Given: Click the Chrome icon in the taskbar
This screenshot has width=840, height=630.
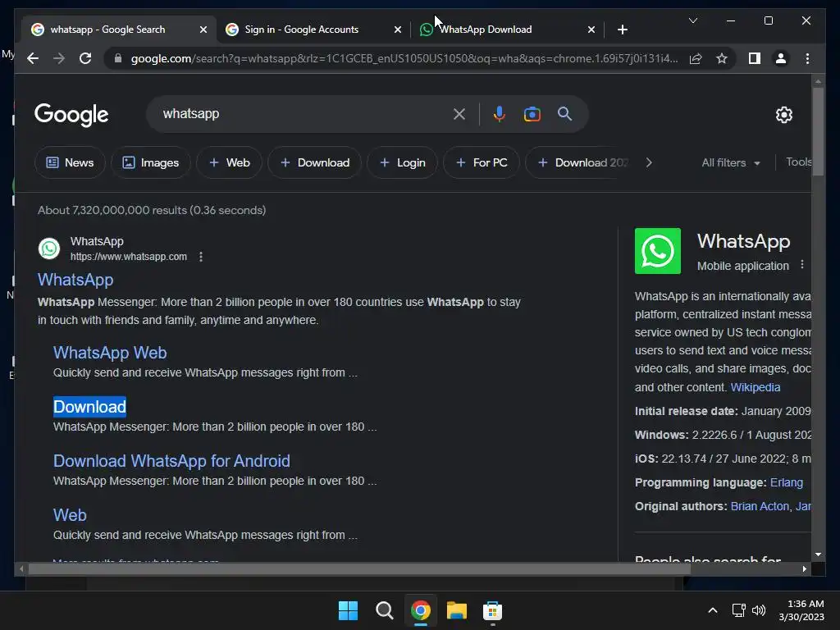Looking at the screenshot, I should tap(421, 610).
